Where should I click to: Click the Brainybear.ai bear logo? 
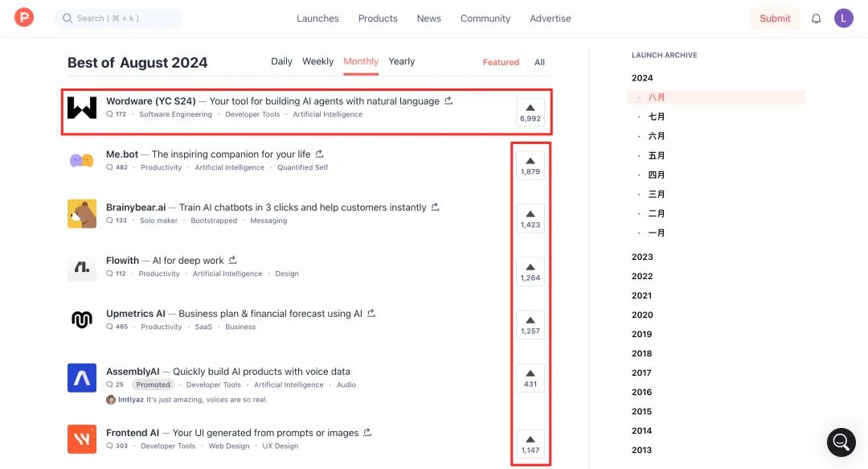click(82, 214)
